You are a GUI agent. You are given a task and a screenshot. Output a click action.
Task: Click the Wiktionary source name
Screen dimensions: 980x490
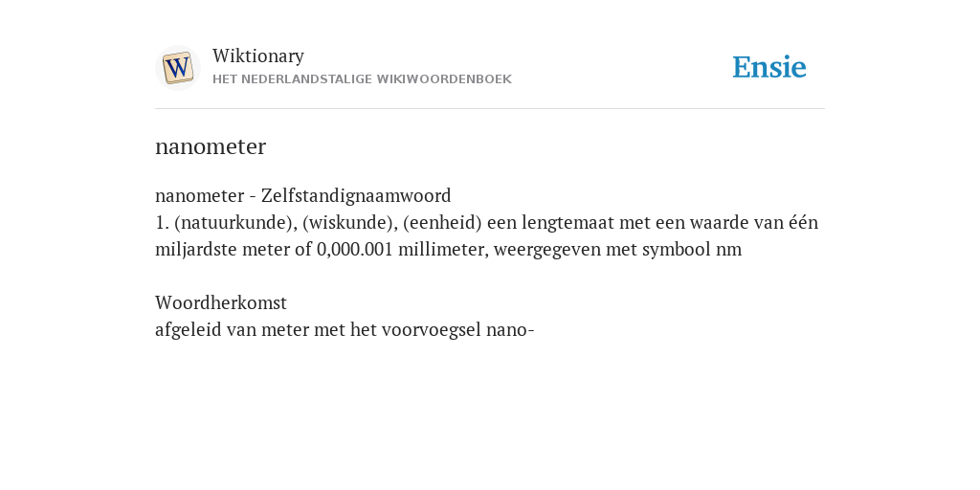[258, 56]
